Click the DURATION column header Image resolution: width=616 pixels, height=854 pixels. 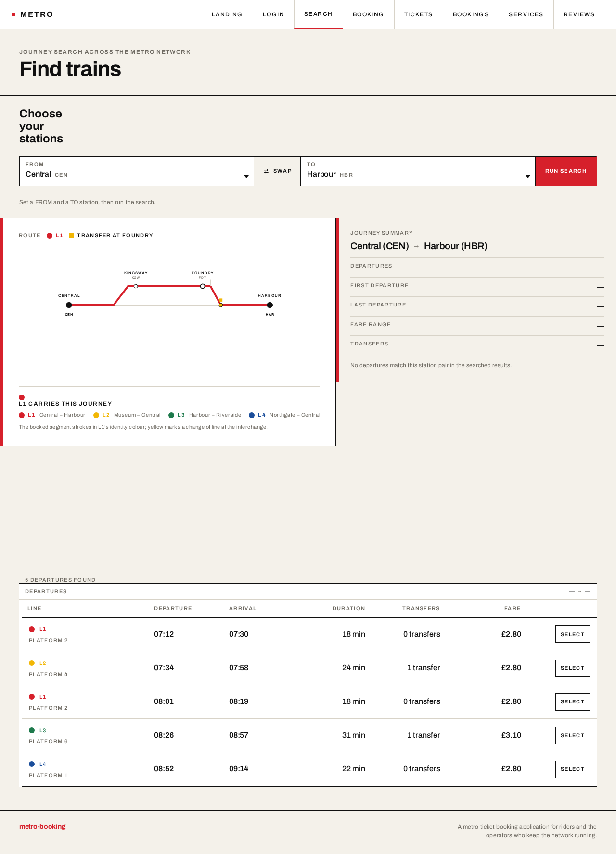point(348,609)
